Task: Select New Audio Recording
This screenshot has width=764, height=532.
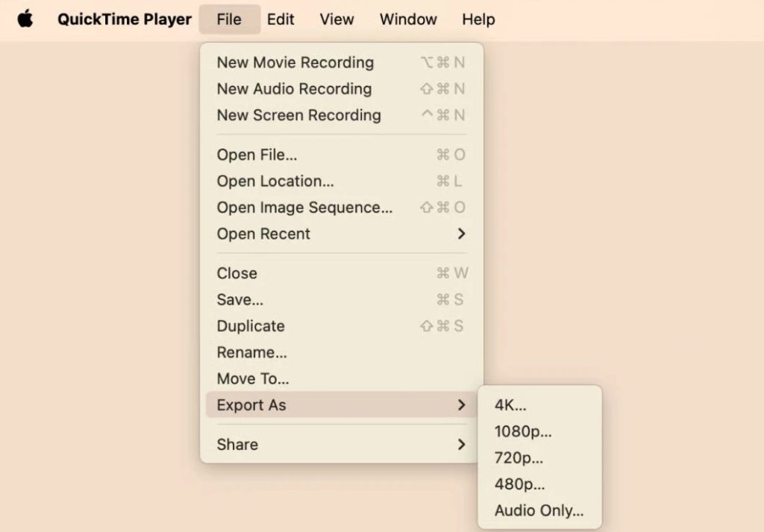Action: click(x=293, y=89)
